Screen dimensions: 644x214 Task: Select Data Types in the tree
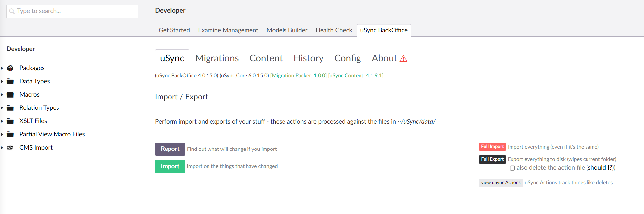[x=35, y=81]
